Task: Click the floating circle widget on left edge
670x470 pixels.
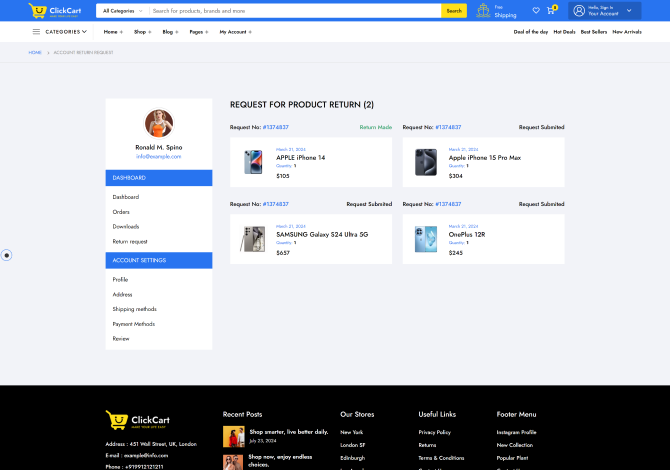Action: pos(7,255)
